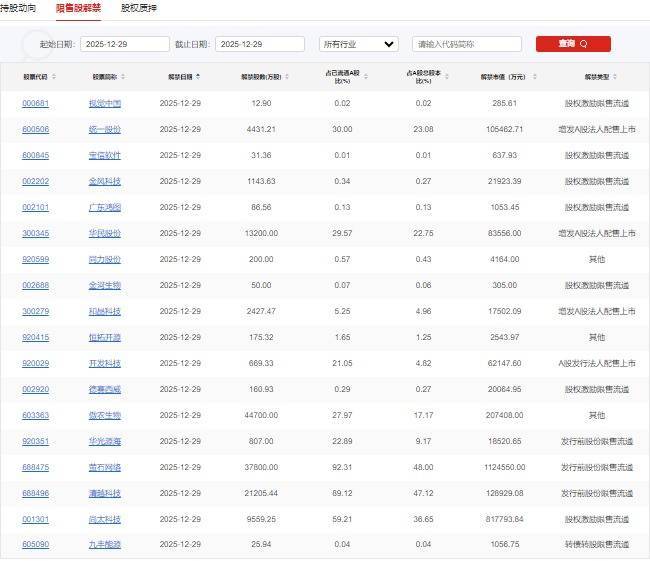
Task: Open the 所有行业 industry dropdown
Action: (358, 44)
